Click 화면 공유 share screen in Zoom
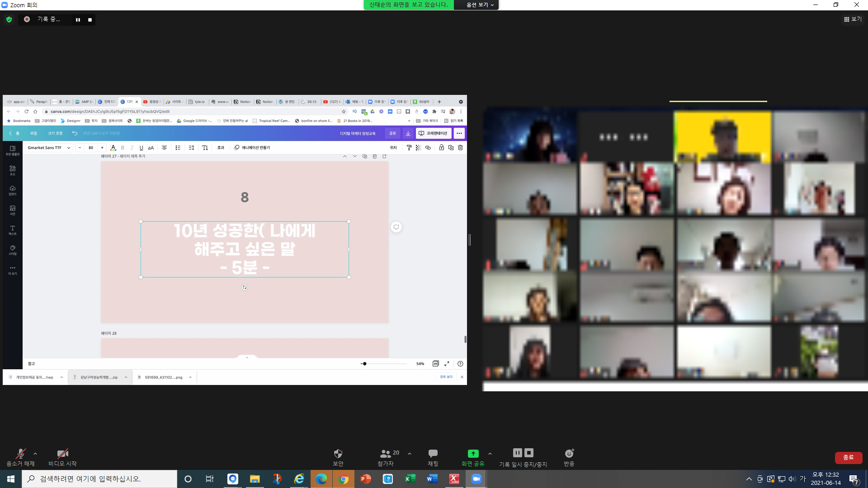 (473, 457)
